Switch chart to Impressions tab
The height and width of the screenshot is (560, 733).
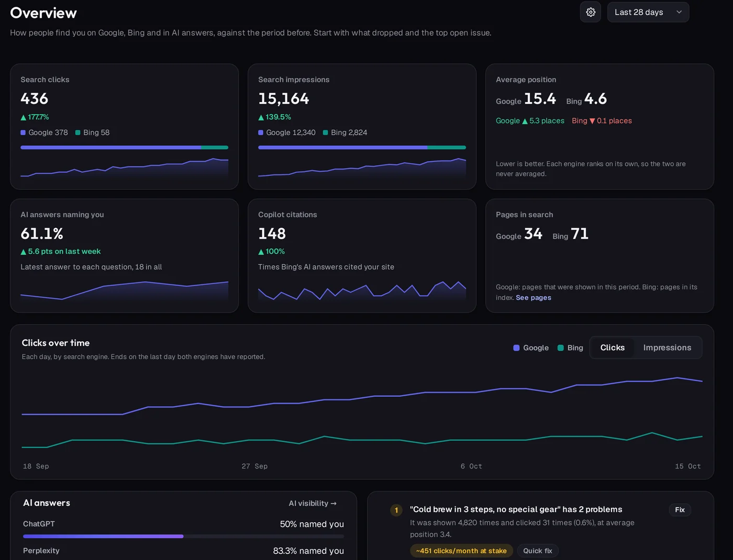pyautogui.click(x=667, y=348)
